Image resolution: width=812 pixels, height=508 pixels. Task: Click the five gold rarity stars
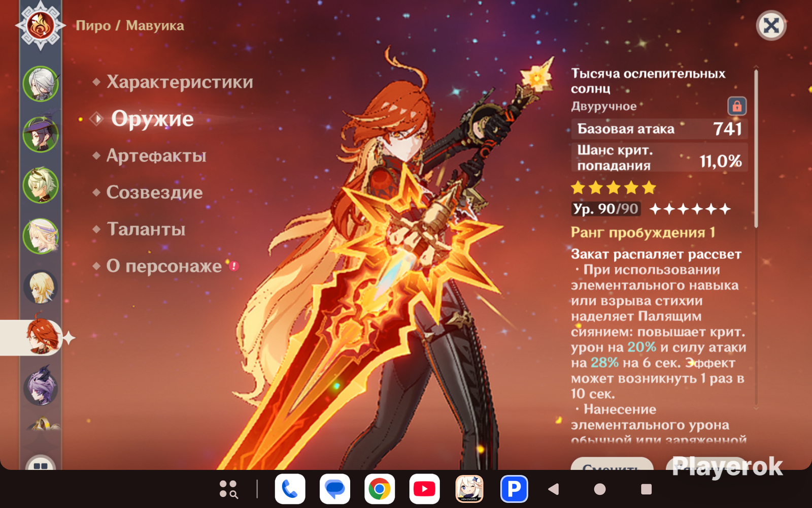tap(613, 188)
